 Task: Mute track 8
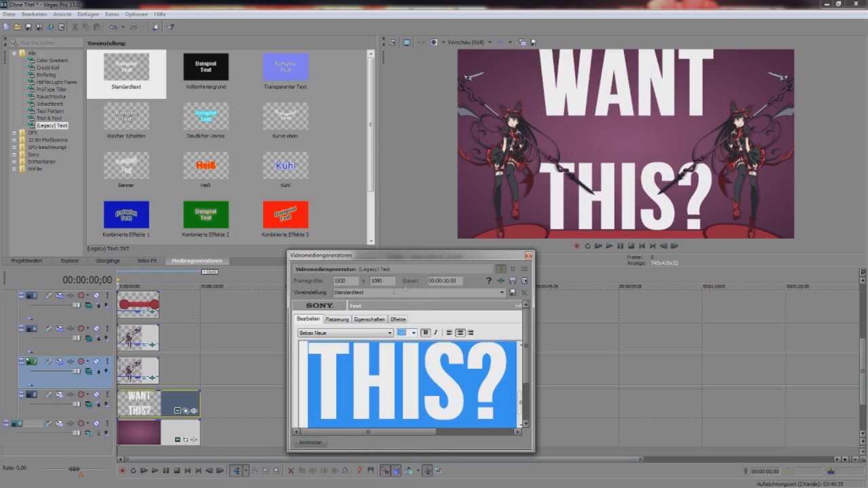96,394
